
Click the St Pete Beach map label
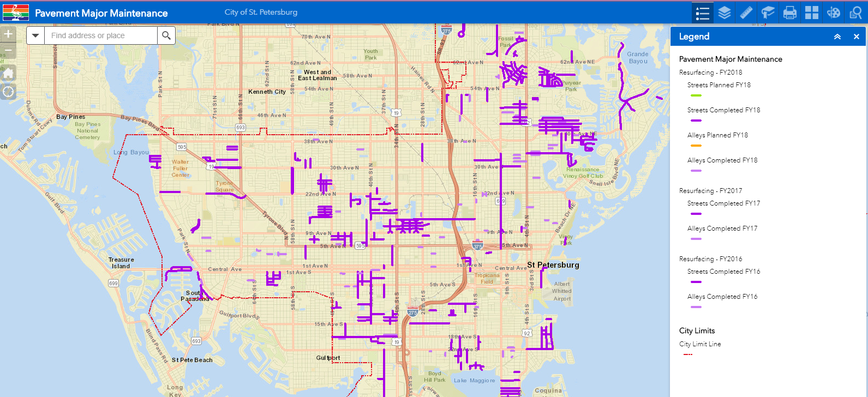(x=192, y=360)
